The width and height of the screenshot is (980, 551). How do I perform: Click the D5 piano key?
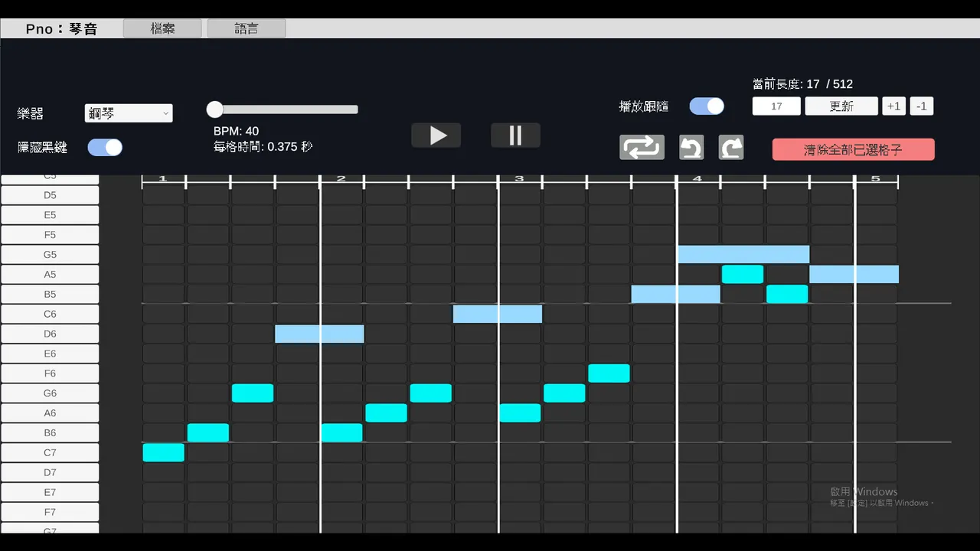pos(50,195)
